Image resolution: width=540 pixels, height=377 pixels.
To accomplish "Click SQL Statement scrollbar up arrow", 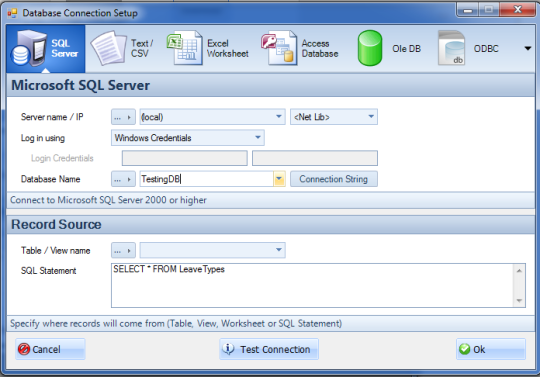I will [x=519, y=271].
